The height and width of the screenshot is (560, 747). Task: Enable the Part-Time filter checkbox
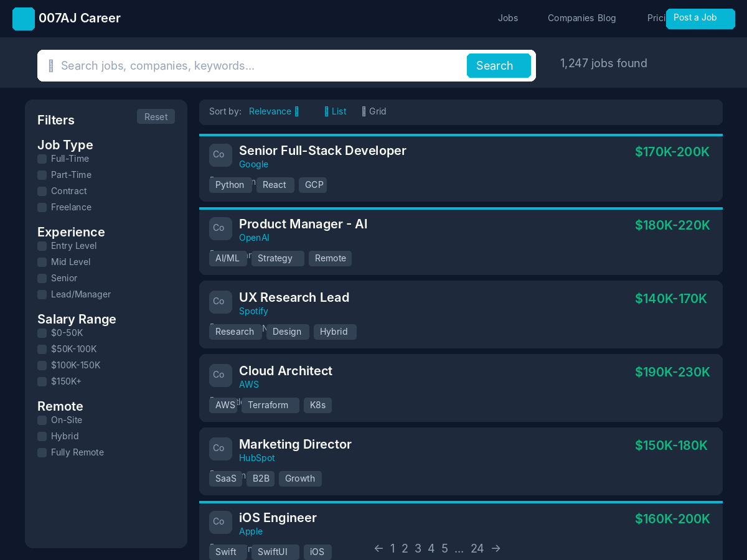42,175
